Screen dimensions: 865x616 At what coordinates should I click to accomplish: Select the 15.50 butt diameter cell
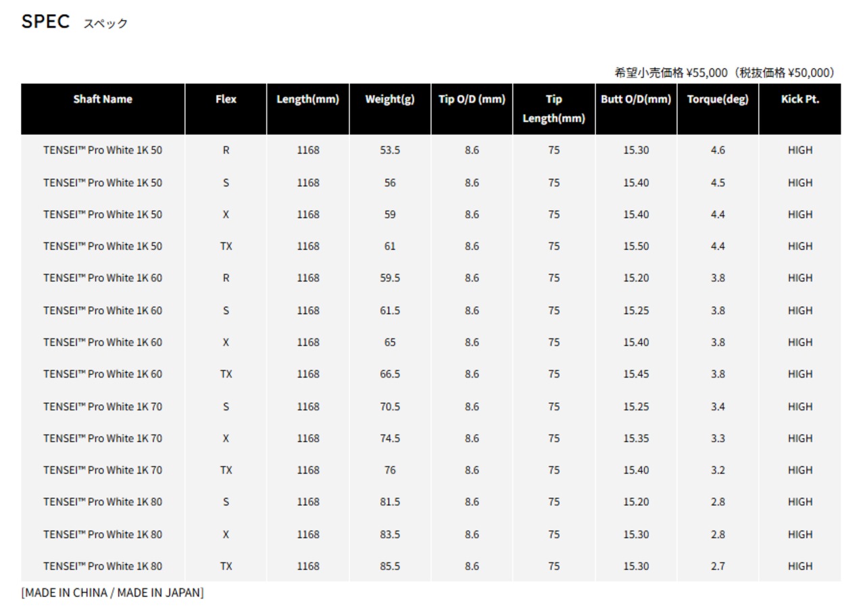(x=636, y=246)
